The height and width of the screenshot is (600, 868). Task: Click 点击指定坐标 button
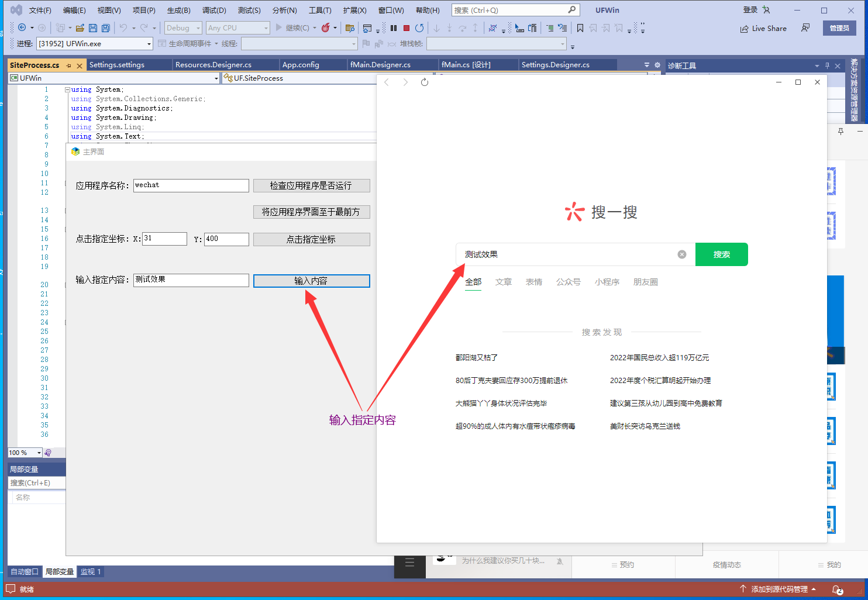[311, 239]
